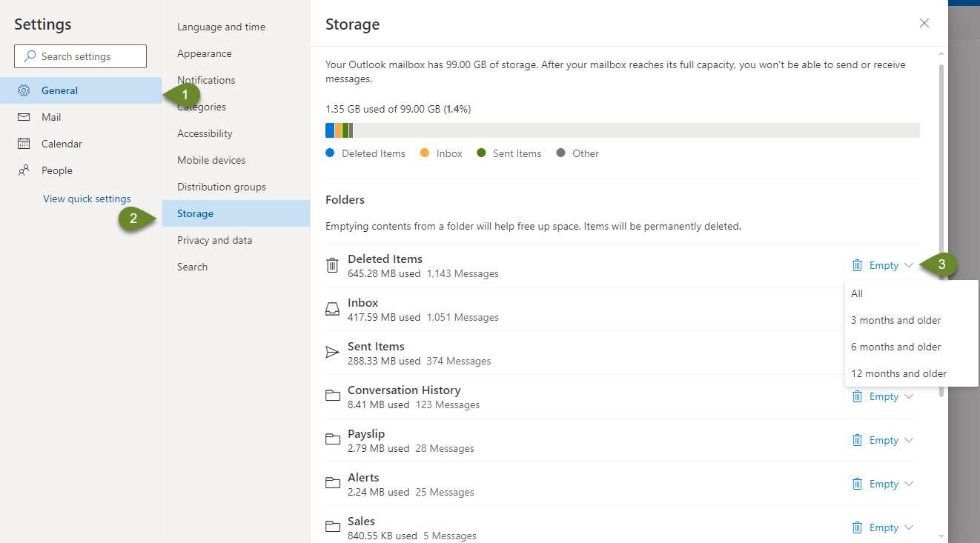Select the General settings gear icon
Image resolution: width=980 pixels, height=543 pixels.
click(x=21, y=90)
